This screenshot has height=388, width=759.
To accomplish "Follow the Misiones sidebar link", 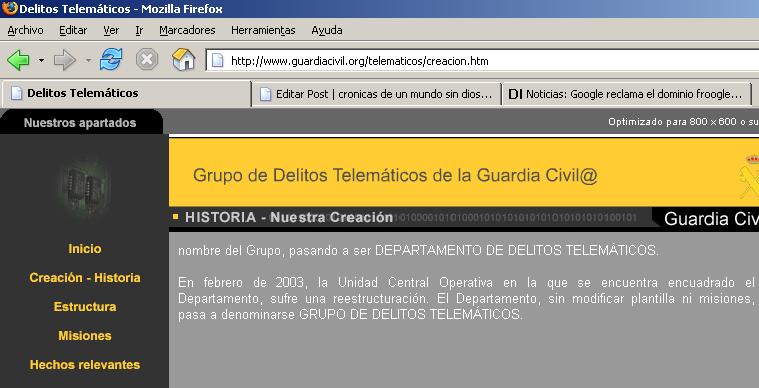I will [x=85, y=336].
